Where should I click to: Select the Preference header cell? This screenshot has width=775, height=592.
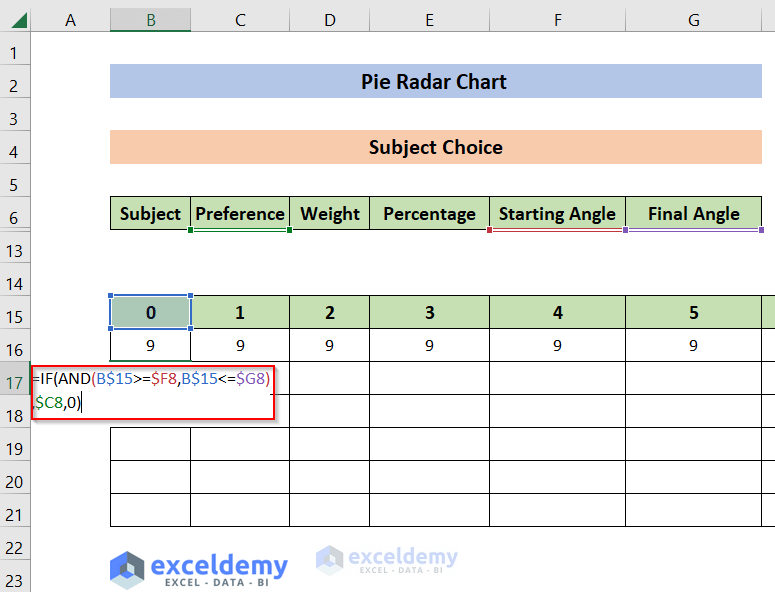[240, 214]
